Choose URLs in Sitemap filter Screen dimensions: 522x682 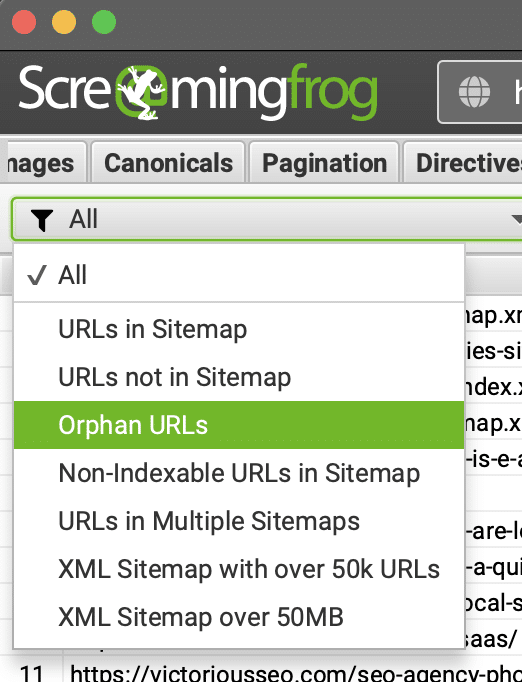click(x=239, y=329)
